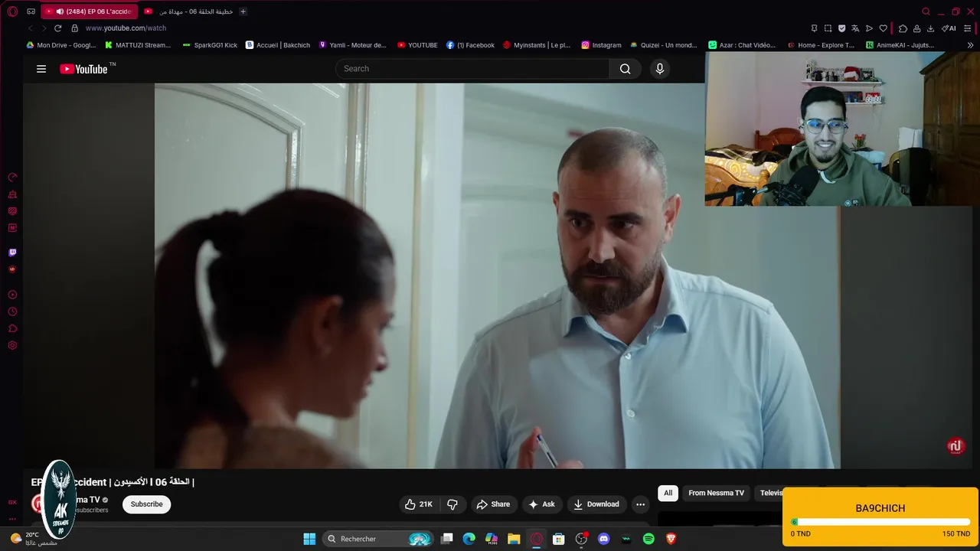Open the YouTube guide hamburger menu
This screenshot has height=551, width=980.
(41, 69)
